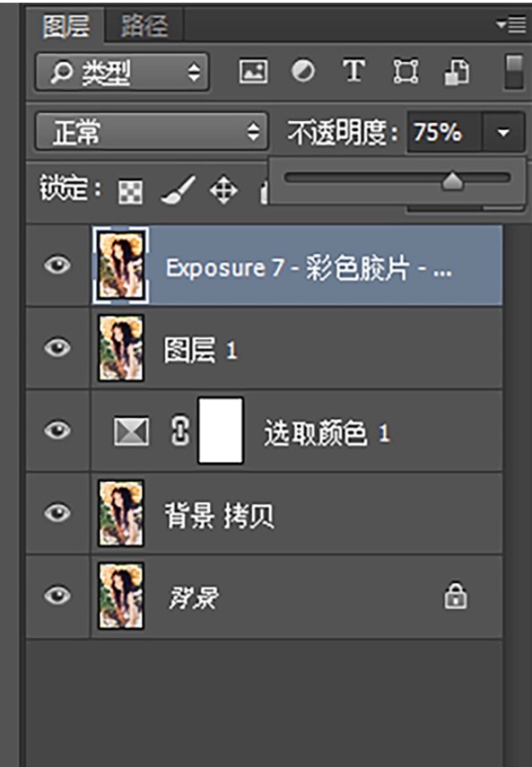Toggle visibility of 背景 拷贝 layer

(x=57, y=512)
